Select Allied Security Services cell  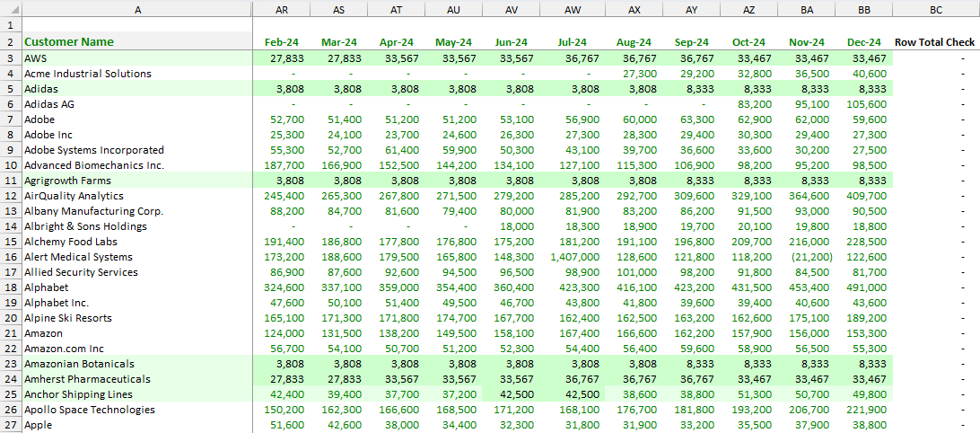coord(137,272)
